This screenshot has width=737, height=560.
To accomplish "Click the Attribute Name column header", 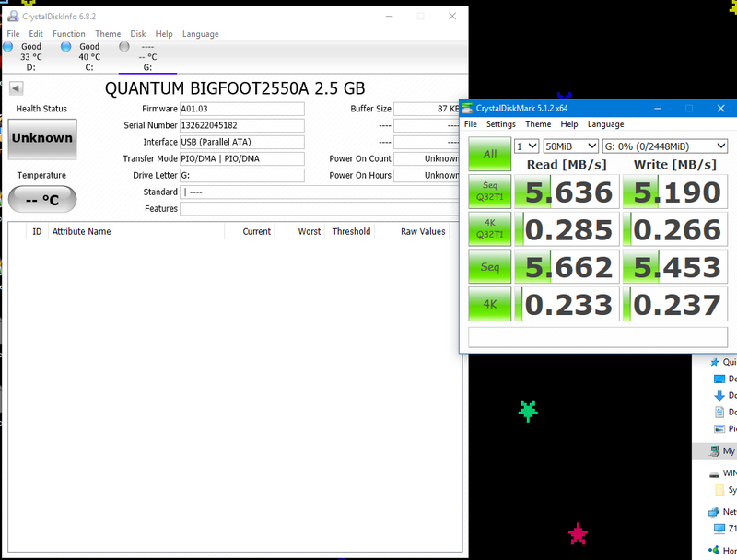I will pyautogui.click(x=136, y=231).
